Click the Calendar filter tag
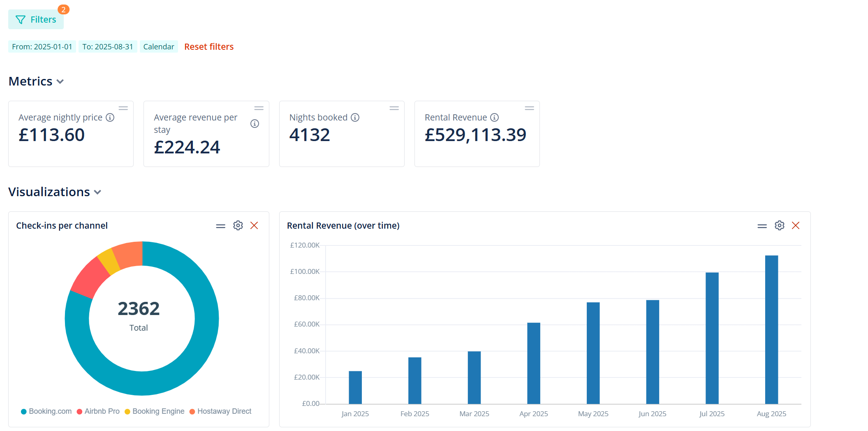Image resolution: width=868 pixels, height=431 pixels. (x=158, y=47)
